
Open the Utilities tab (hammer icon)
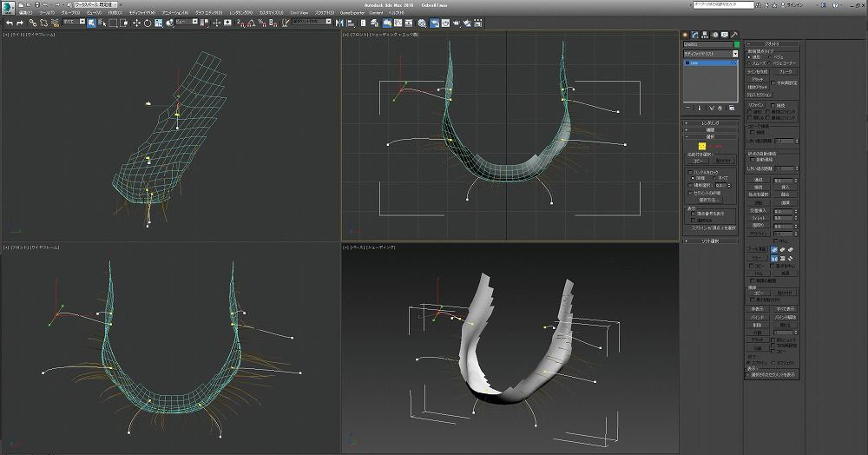(x=733, y=34)
